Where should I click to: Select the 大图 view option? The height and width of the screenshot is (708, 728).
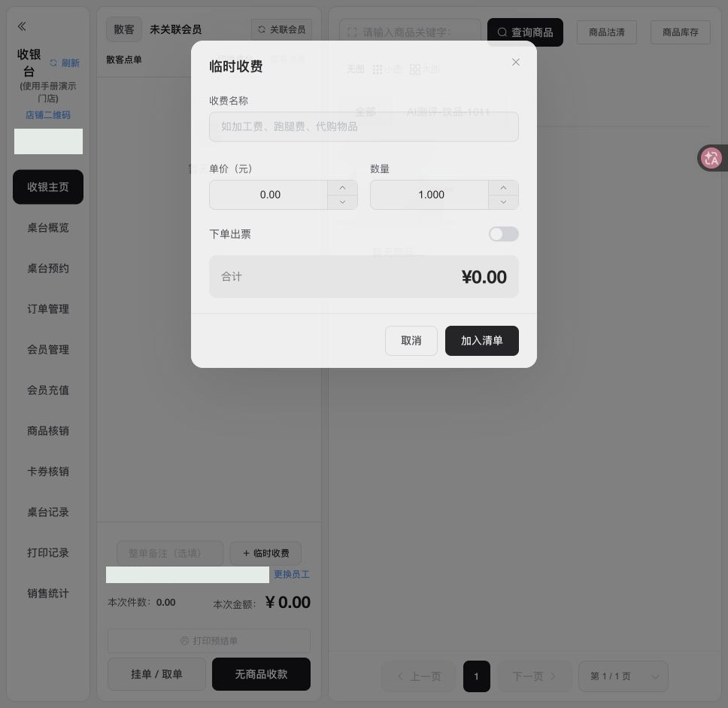(424, 69)
